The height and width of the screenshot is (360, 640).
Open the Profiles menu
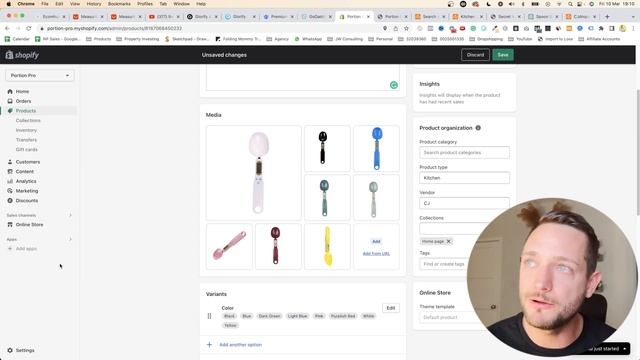point(145,4)
